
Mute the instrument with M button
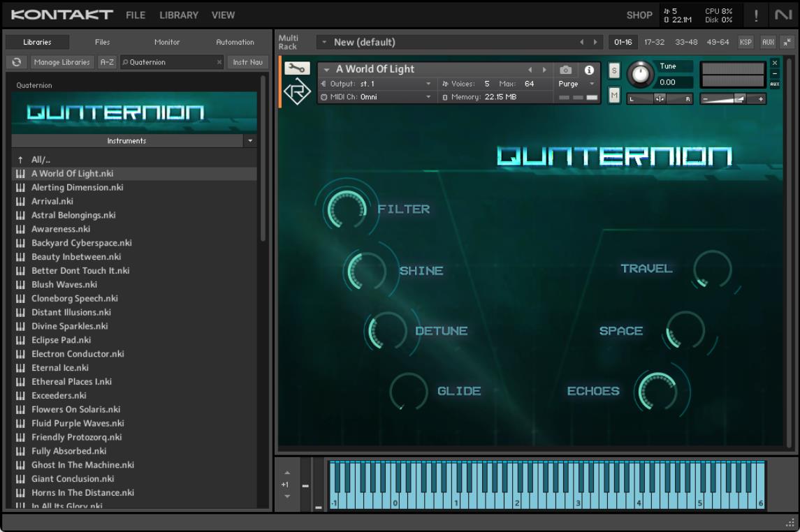pos(614,96)
